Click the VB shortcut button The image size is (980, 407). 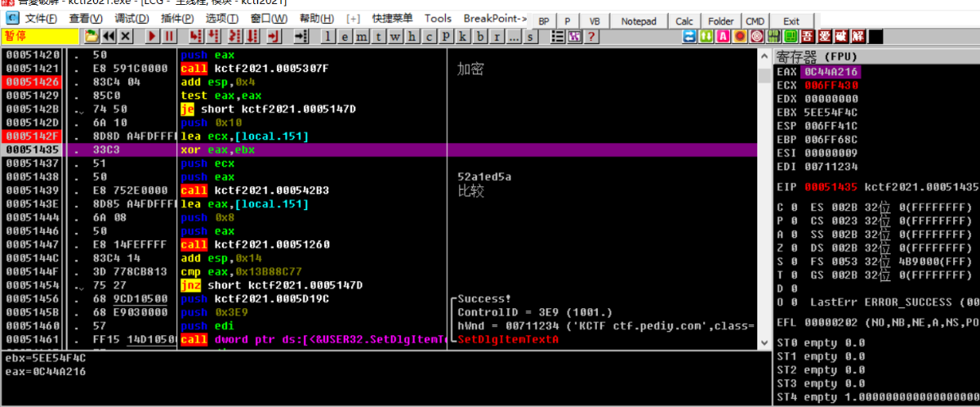[x=595, y=21]
